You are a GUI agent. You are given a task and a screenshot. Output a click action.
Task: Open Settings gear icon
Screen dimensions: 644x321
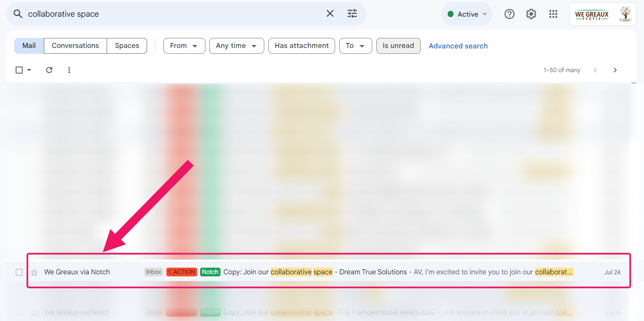(x=531, y=14)
